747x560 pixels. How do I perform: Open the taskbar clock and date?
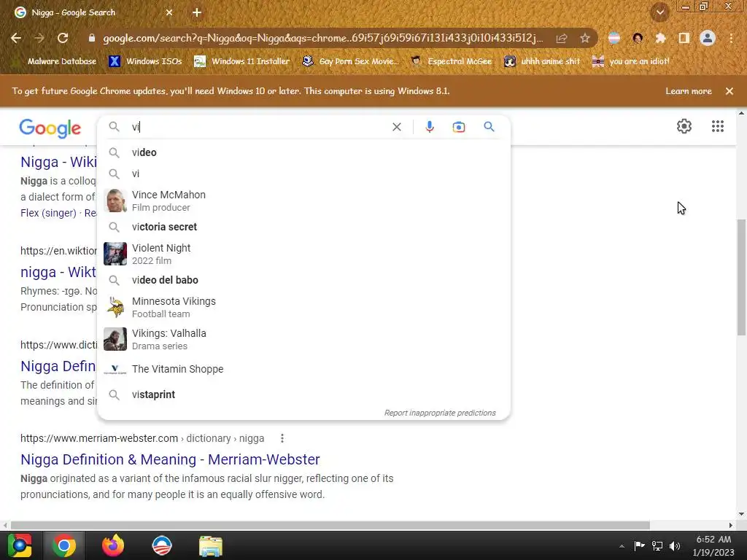point(713,545)
